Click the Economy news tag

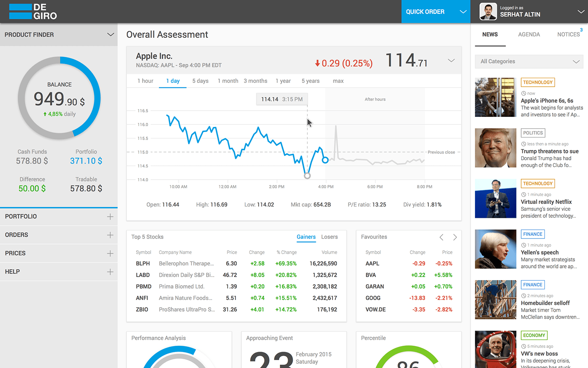(534, 335)
